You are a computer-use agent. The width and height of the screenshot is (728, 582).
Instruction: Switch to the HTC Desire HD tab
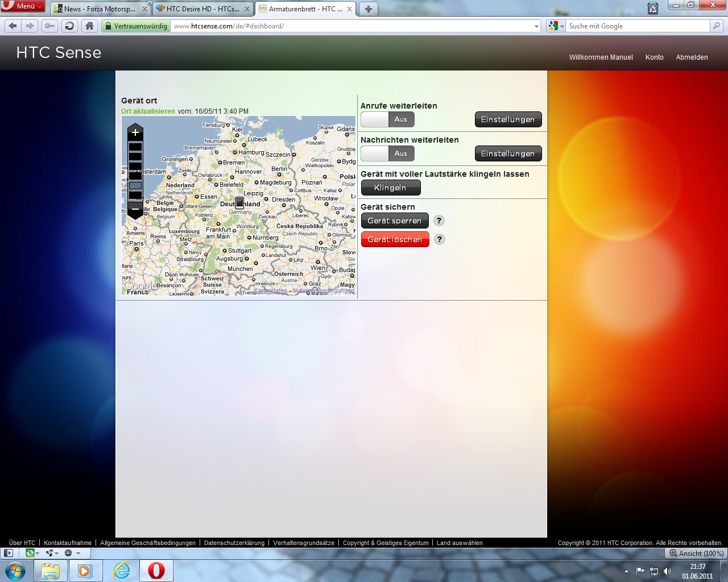coord(203,9)
